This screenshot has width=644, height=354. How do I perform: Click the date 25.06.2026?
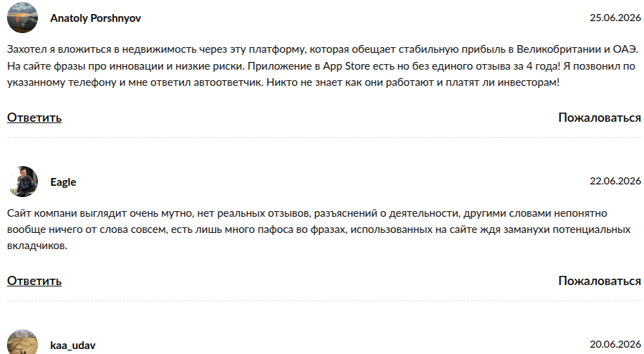pos(615,18)
